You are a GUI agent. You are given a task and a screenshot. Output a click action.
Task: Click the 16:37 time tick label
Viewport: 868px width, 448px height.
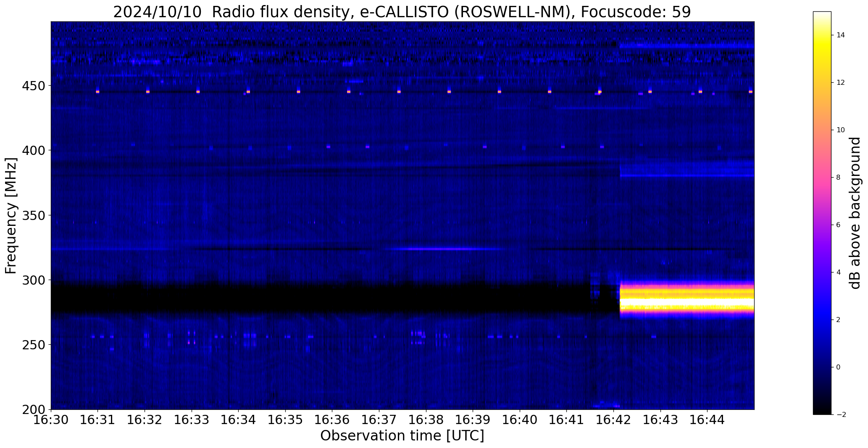coord(379,419)
